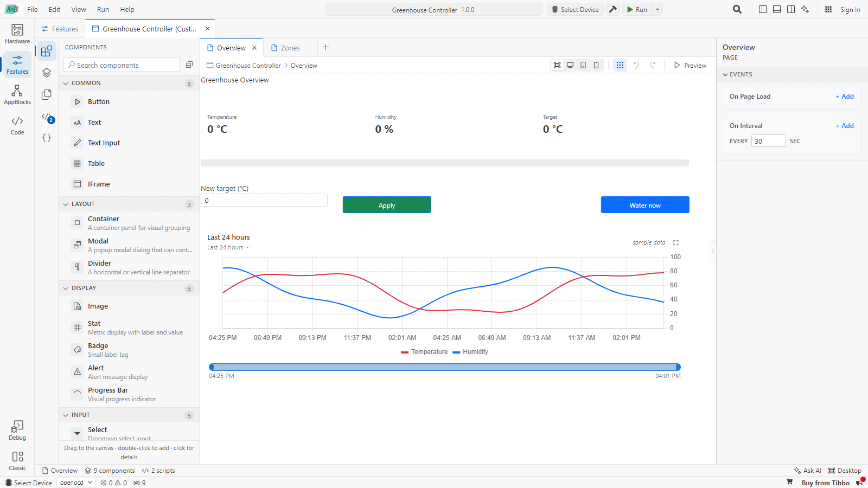Add an On Page Load event

coord(845,96)
